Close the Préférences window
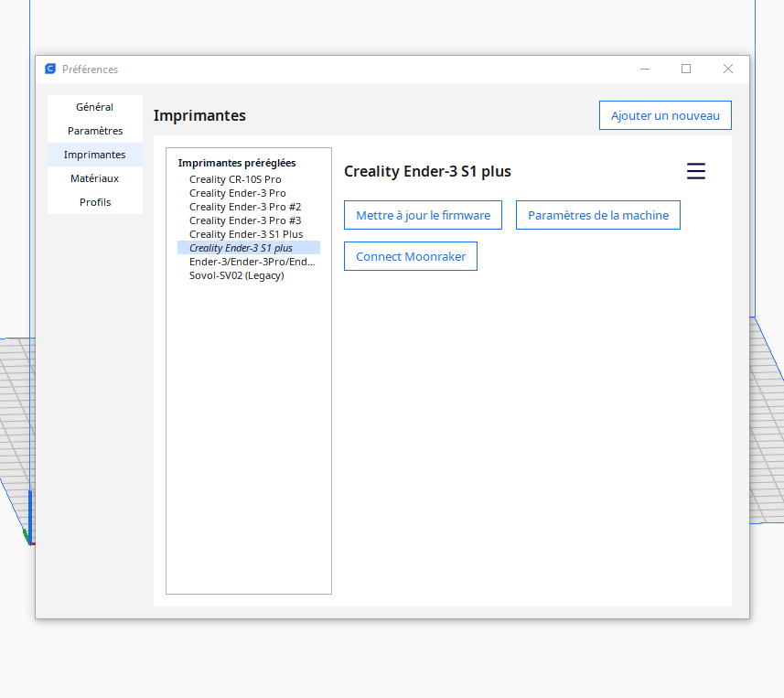This screenshot has width=784, height=698. [x=728, y=69]
